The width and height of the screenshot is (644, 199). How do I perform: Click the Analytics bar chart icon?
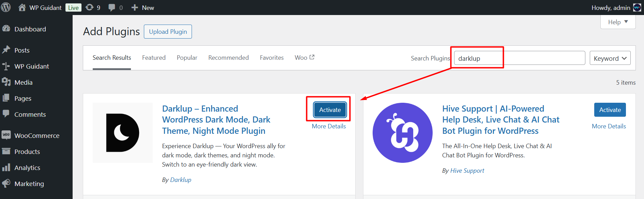click(6, 167)
